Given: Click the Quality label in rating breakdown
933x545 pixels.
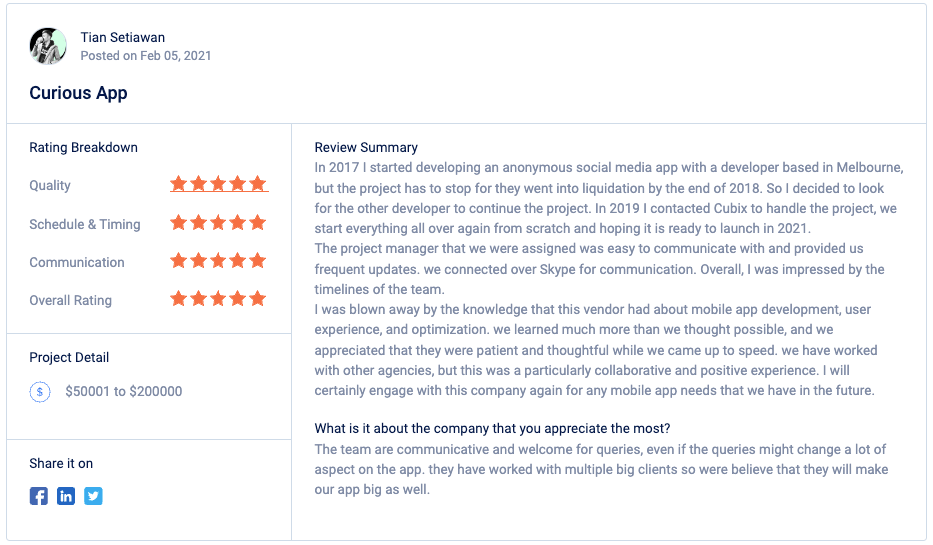Looking at the screenshot, I should [50, 186].
